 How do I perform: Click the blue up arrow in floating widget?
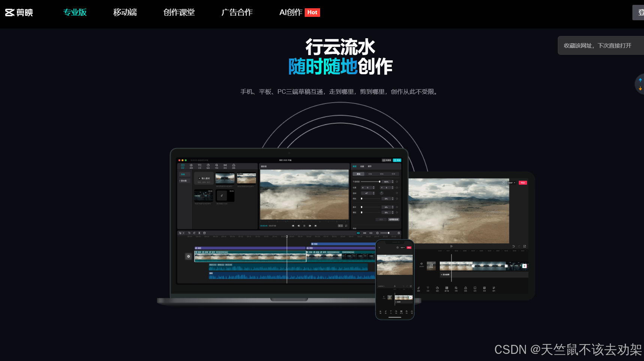640,80
